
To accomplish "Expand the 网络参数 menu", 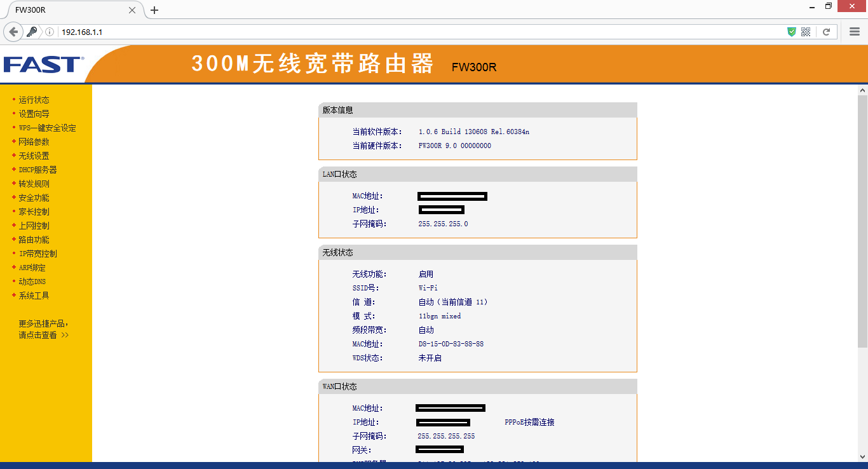I will [x=34, y=142].
